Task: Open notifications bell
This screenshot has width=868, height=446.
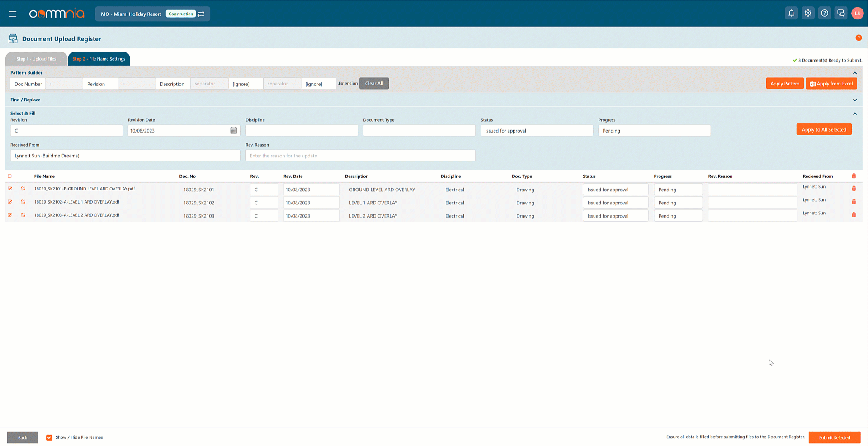Action: click(791, 14)
